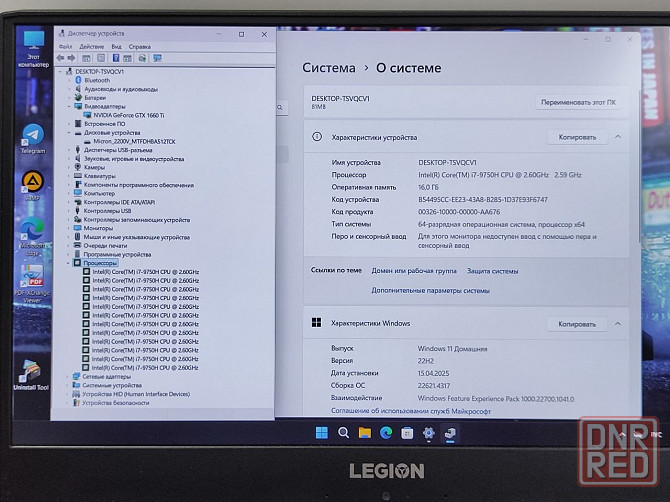Select NVIDIA GeForce GTX 1660 Ti device
The height and width of the screenshot is (502, 670).
(129, 115)
